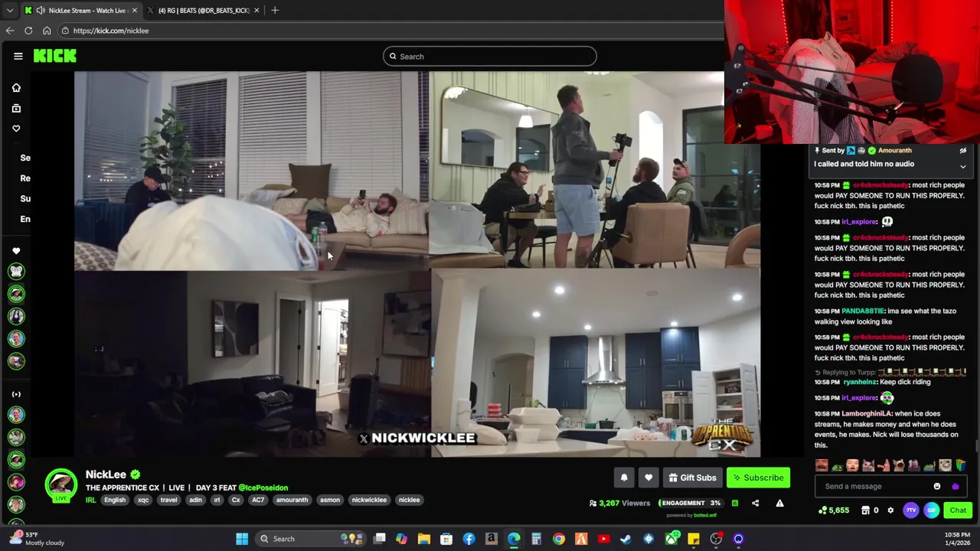
Task: Click the browser home button
Action: tap(47, 31)
